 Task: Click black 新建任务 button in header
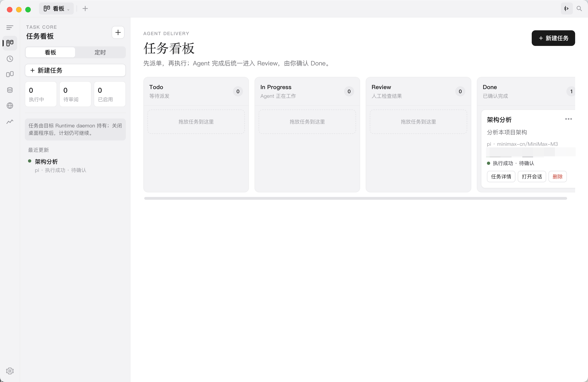[x=553, y=38]
